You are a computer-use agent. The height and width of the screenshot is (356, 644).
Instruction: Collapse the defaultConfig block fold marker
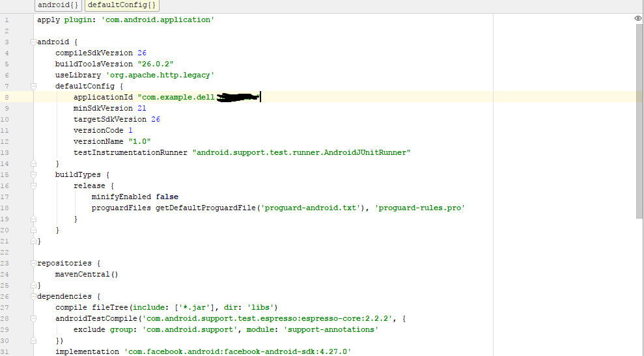coord(33,86)
